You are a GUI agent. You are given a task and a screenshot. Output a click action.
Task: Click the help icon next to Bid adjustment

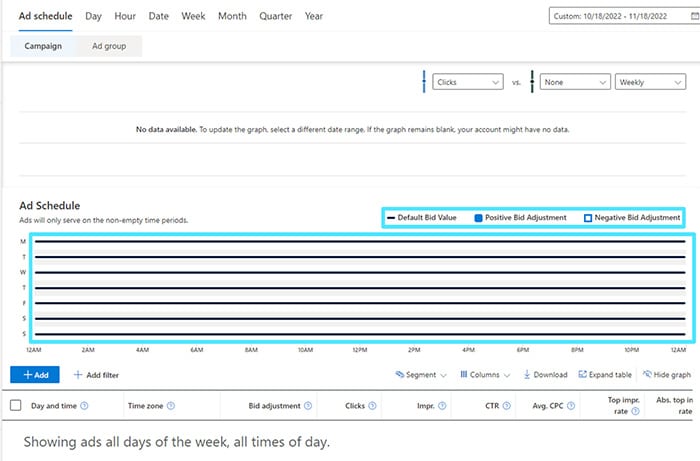[307, 406]
